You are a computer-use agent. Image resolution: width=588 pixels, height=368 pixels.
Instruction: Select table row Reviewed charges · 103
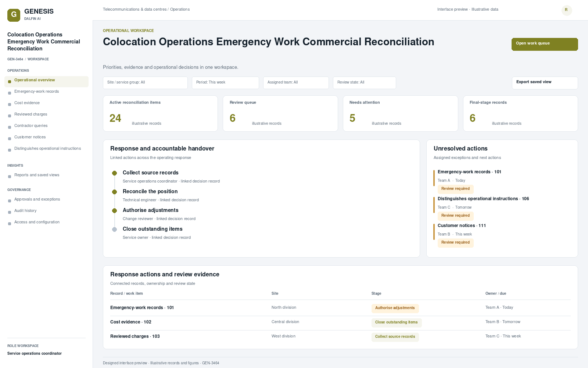pyautogui.click(x=340, y=337)
